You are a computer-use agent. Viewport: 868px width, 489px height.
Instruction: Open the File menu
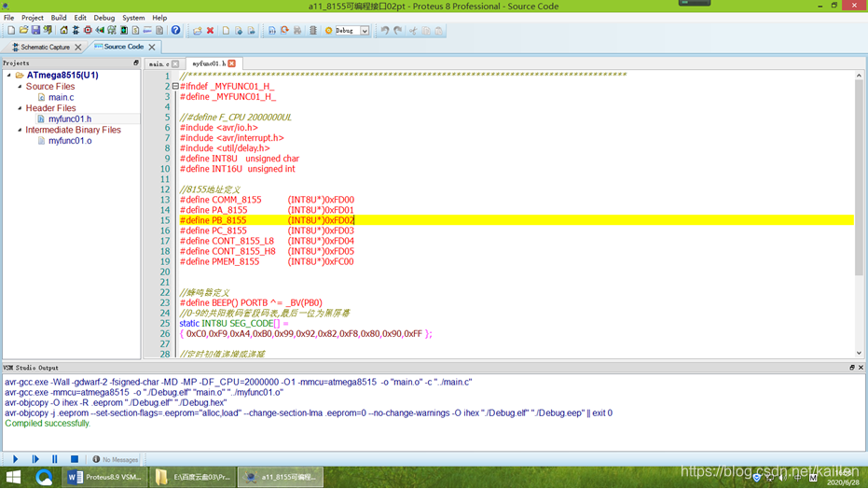(9, 18)
